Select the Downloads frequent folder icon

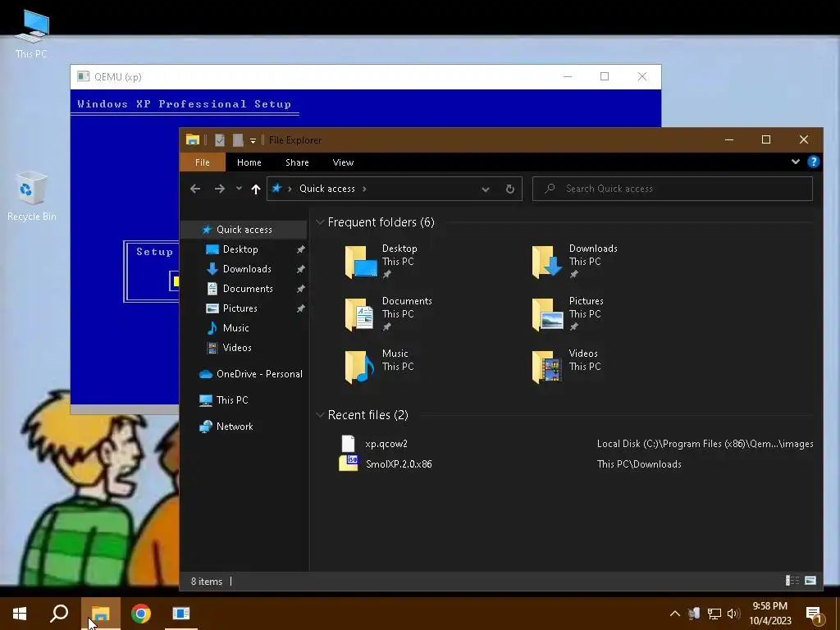(x=547, y=262)
